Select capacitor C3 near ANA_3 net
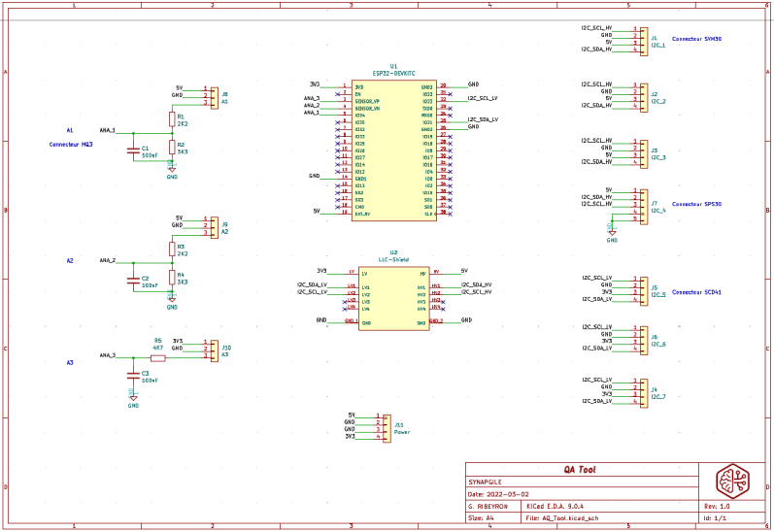Image resolution: width=774 pixels, height=532 pixels. tap(133, 374)
